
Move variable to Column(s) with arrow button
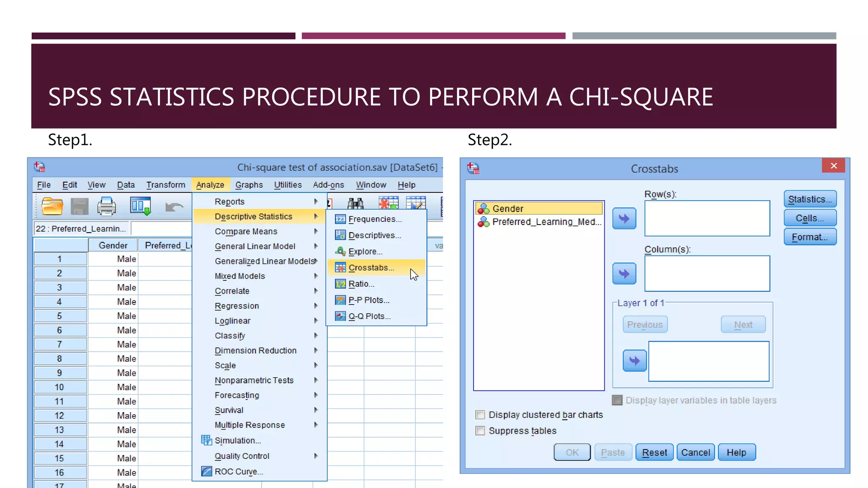tap(624, 273)
